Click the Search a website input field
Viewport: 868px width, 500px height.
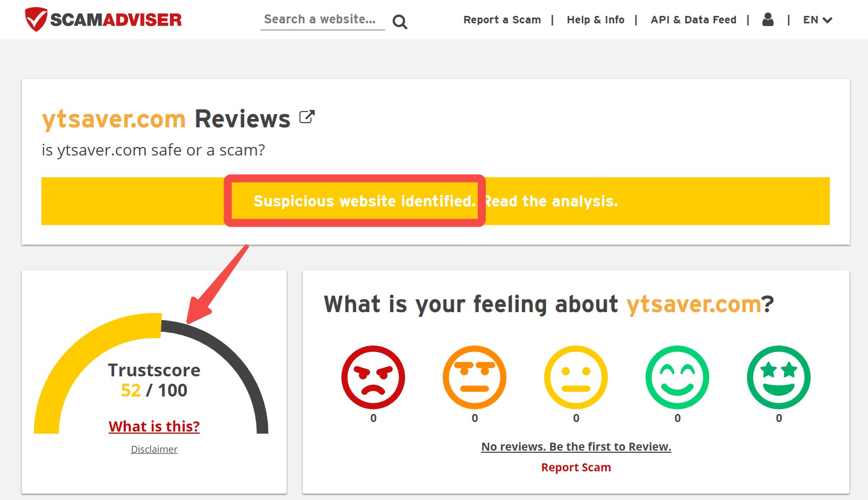(323, 20)
